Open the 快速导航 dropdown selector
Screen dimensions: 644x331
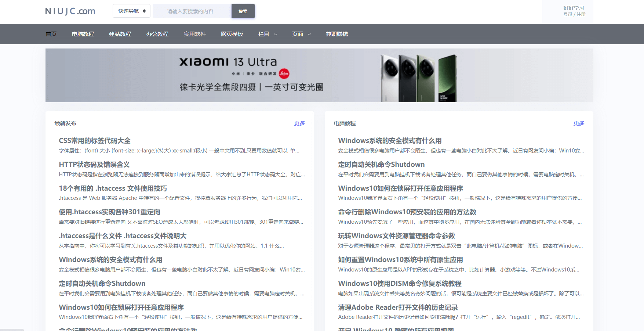coord(132,11)
